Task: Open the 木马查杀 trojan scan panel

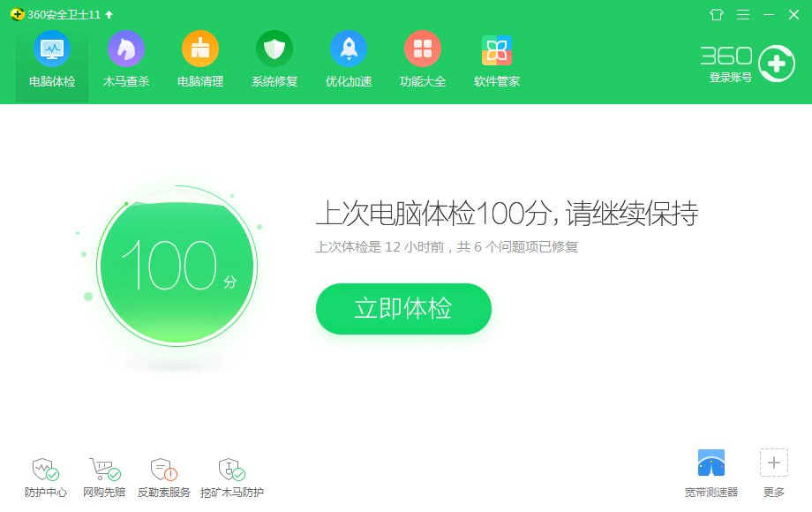Action: pos(125,60)
